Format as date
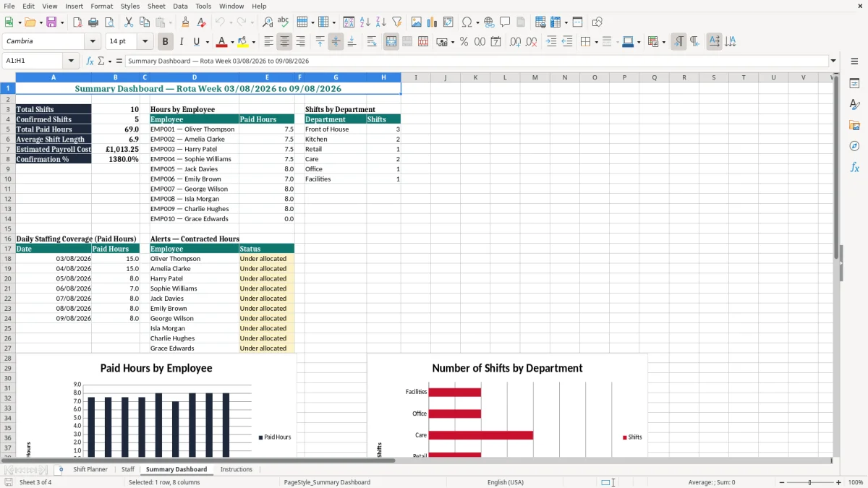Screen dimensions: 868x488 coord(495,42)
